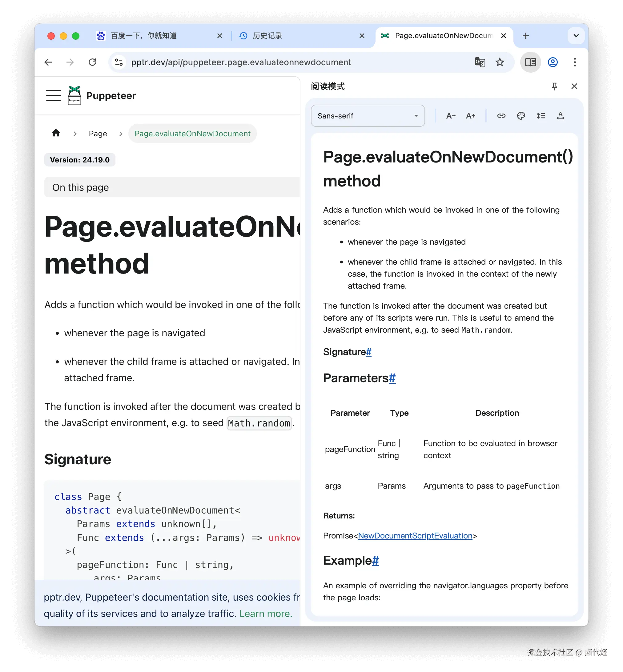This screenshot has height=672, width=623.
Task: Increase reading mode font size with A+
Action: (470, 116)
